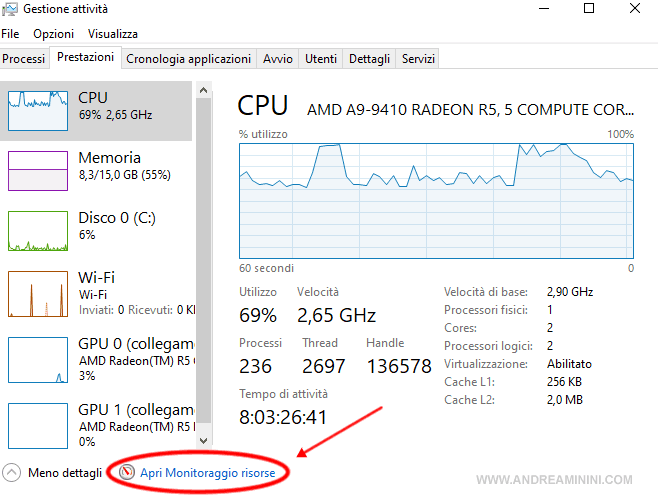The height and width of the screenshot is (496, 658).
Task: Click the Task Manager app icon in title bar
Action: [x=9, y=9]
